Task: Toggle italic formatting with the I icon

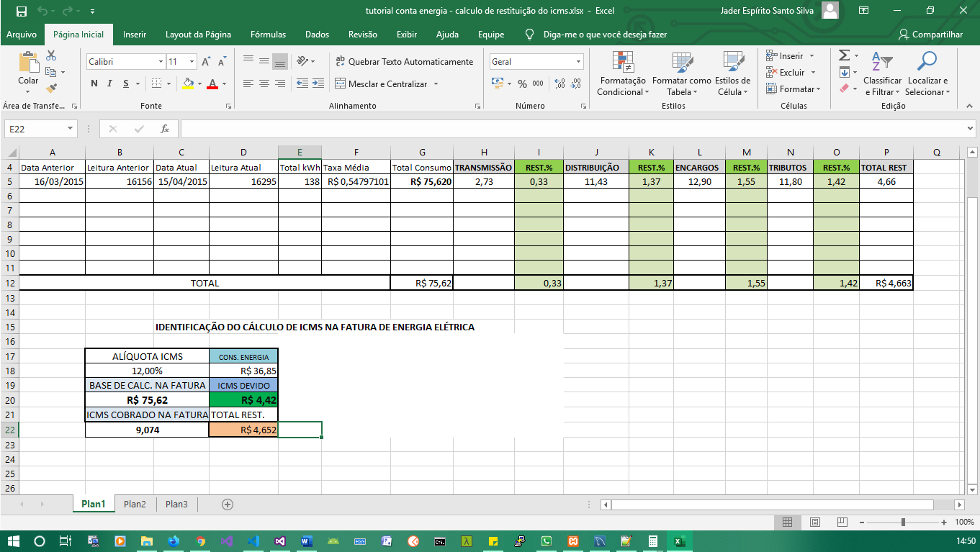Action: point(109,83)
